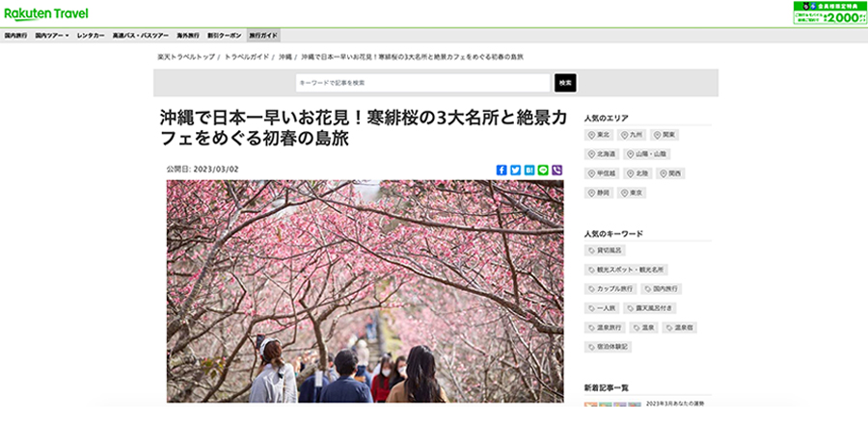Click the purple Viber share icon
Screen dimensions: 868x422
pos(557,170)
